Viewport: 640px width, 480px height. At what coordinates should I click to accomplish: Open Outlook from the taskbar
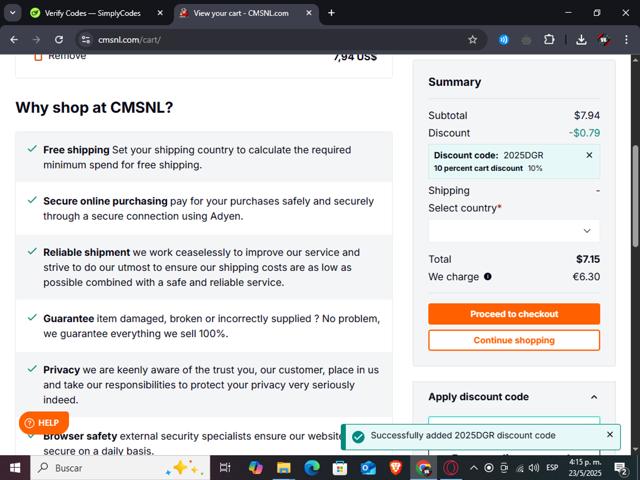368,468
